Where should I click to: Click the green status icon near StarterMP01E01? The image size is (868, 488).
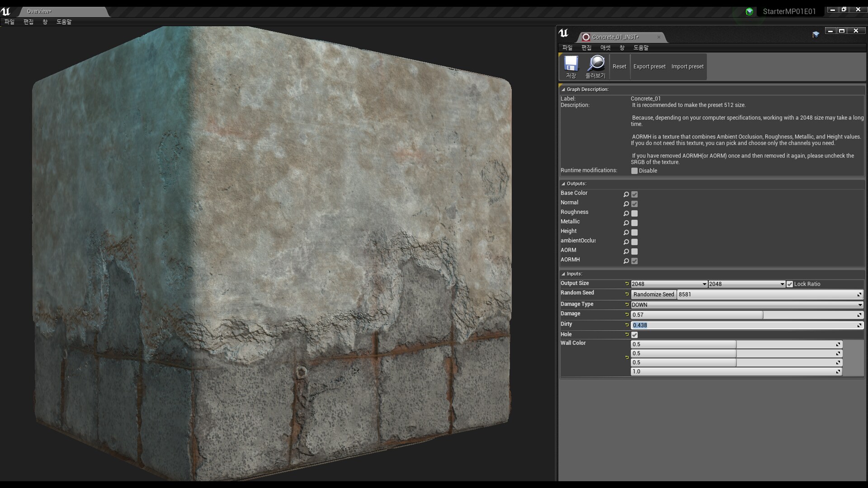(x=750, y=11)
